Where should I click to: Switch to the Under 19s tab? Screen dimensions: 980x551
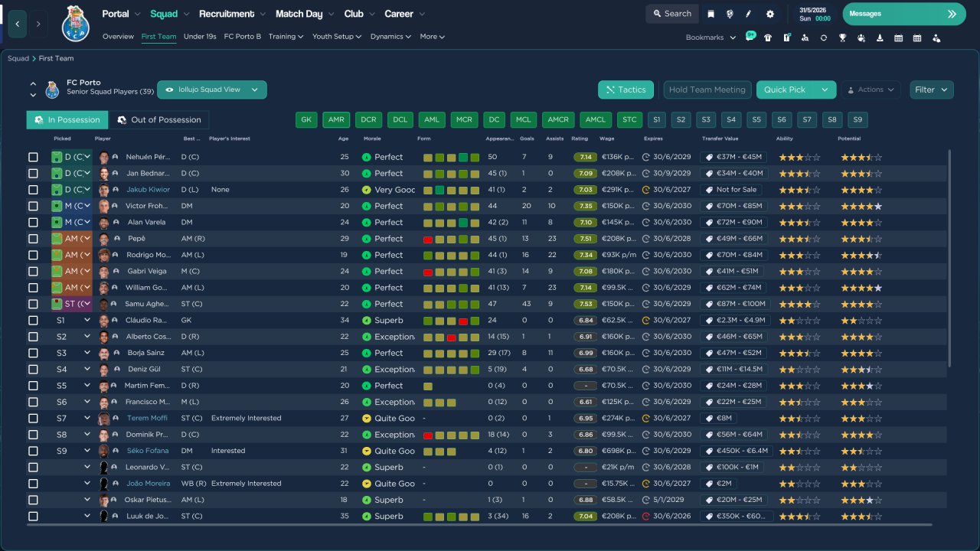pos(200,37)
